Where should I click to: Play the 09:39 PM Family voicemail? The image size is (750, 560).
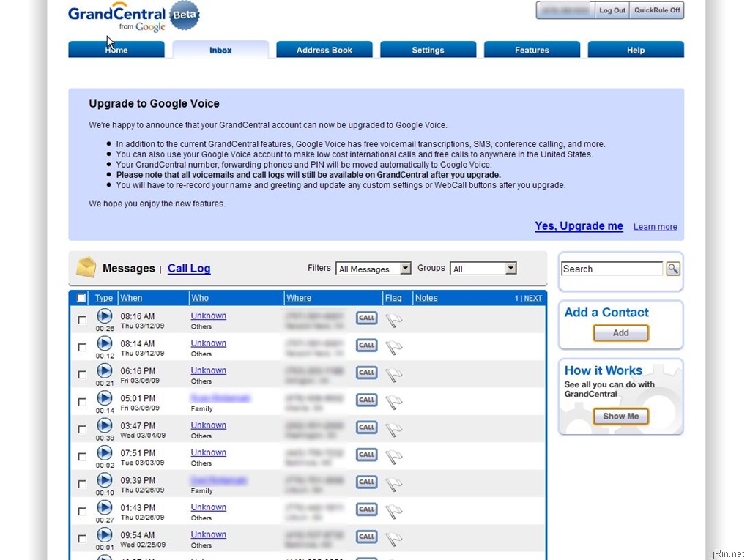104,479
